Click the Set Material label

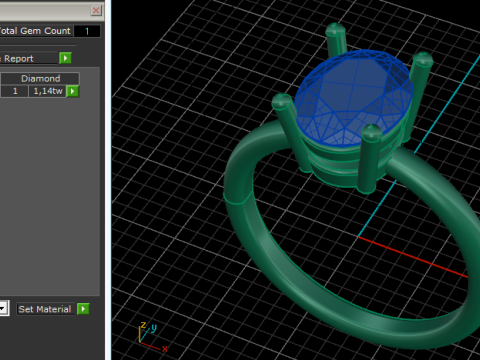click(x=45, y=309)
